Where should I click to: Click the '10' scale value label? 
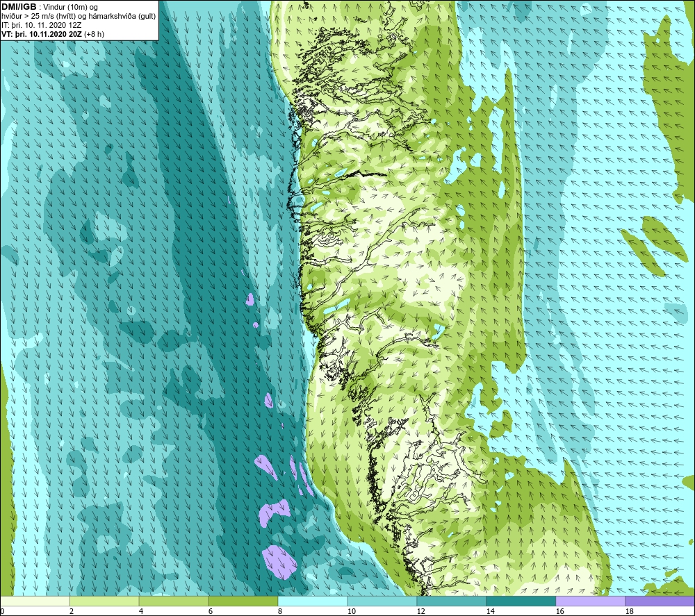[x=351, y=611]
